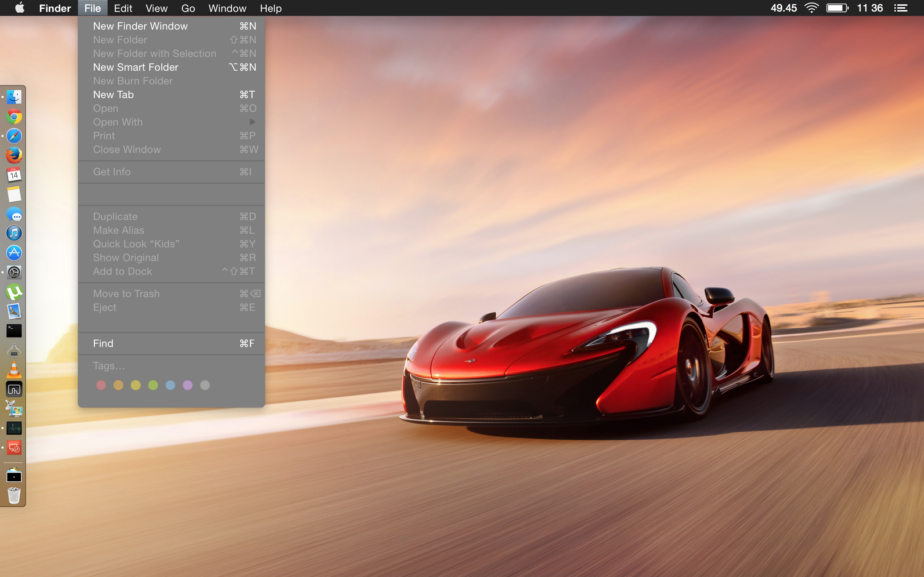Open Notification Center from menu bar

(x=901, y=8)
